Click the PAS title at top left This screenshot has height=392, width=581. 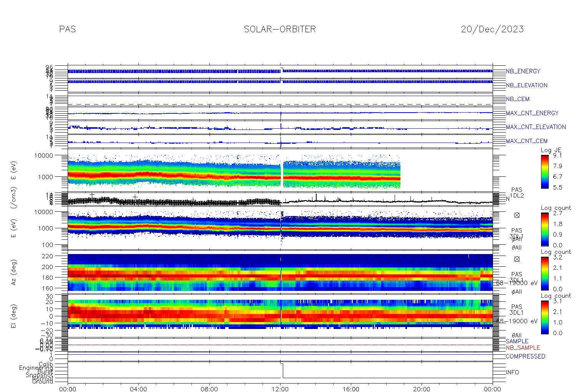click(68, 29)
